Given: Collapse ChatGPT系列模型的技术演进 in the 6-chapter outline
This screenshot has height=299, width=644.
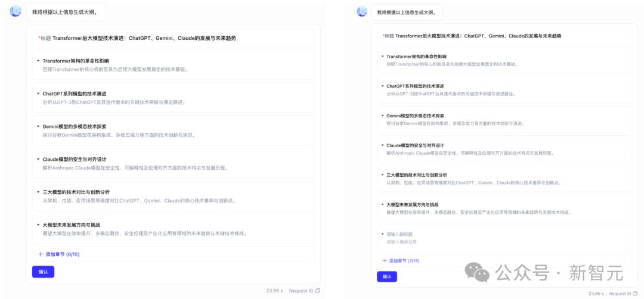Looking at the screenshot, I should [39, 94].
